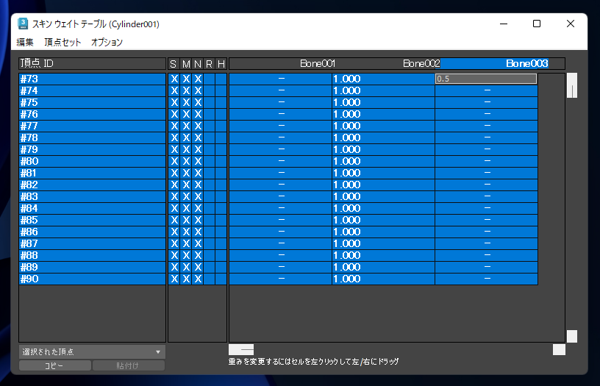Click the Bone003 weight cell for vertex #89
The width and height of the screenshot is (600, 386).
tap(486, 267)
